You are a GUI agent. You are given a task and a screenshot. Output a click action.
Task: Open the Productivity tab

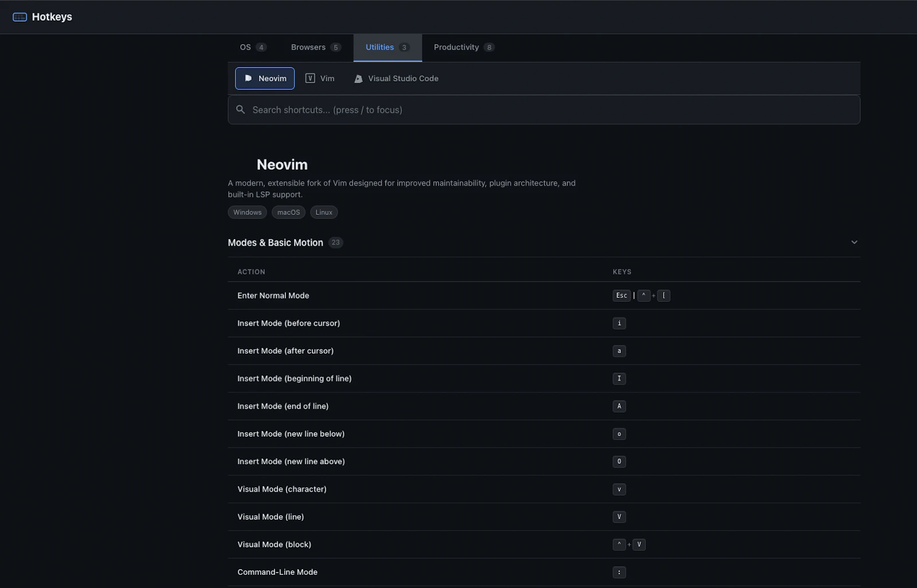pos(464,48)
